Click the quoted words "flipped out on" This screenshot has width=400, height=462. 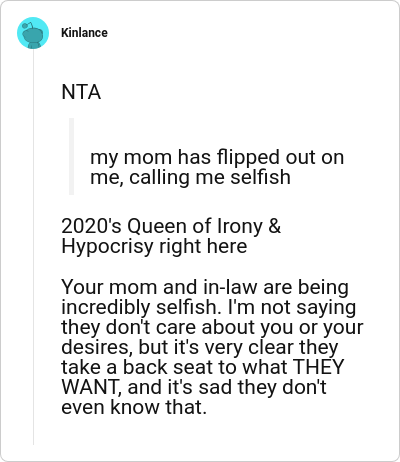pyautogui.click(x=281, y=157)
